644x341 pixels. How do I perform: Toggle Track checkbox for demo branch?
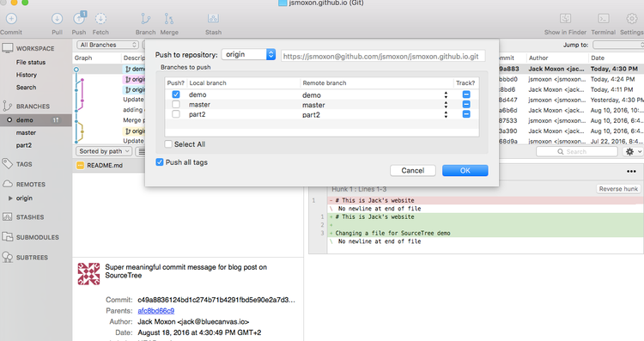tap(466, 94)
